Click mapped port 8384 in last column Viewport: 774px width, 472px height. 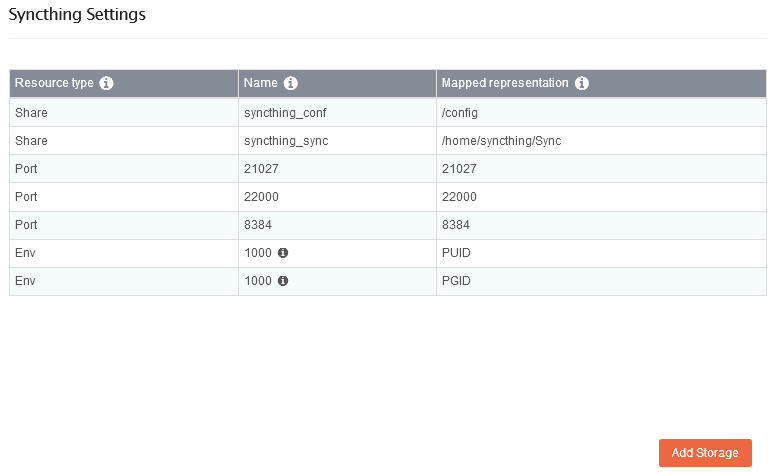pos(456,225)
